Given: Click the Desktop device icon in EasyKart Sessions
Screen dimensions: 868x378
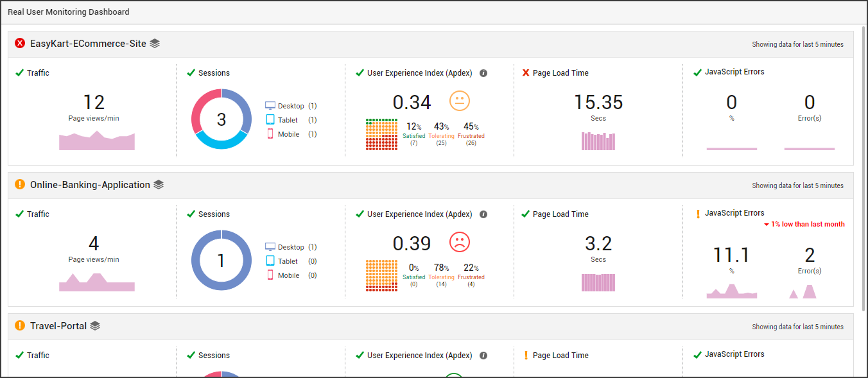Looking at the screenshot, I should click(x=270, y=106).
